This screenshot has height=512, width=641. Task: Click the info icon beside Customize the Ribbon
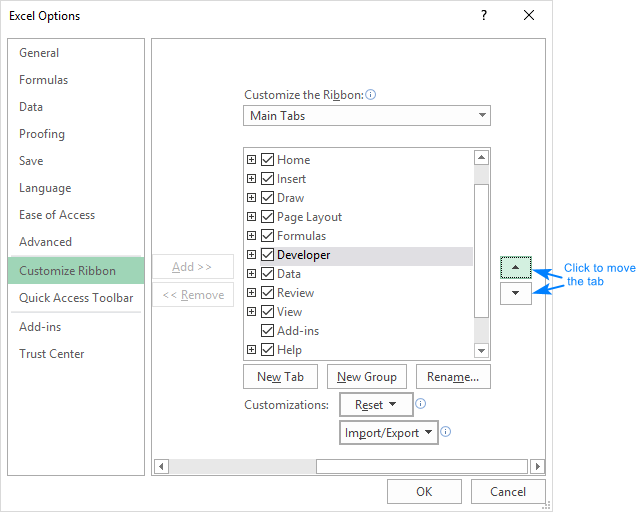(371, 95)
